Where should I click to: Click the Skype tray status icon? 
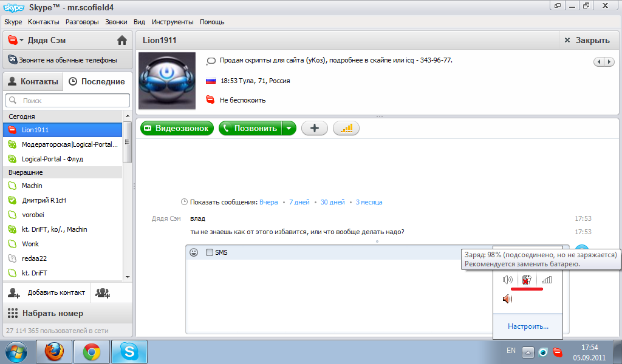pyautogui.click(x=558, y=352)
